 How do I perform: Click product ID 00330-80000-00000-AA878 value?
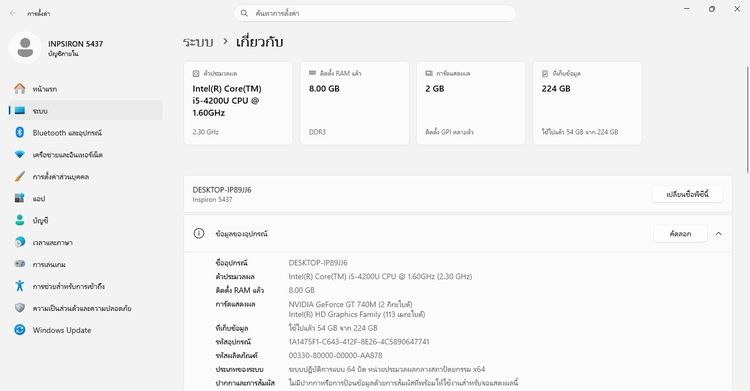[335, 355]
